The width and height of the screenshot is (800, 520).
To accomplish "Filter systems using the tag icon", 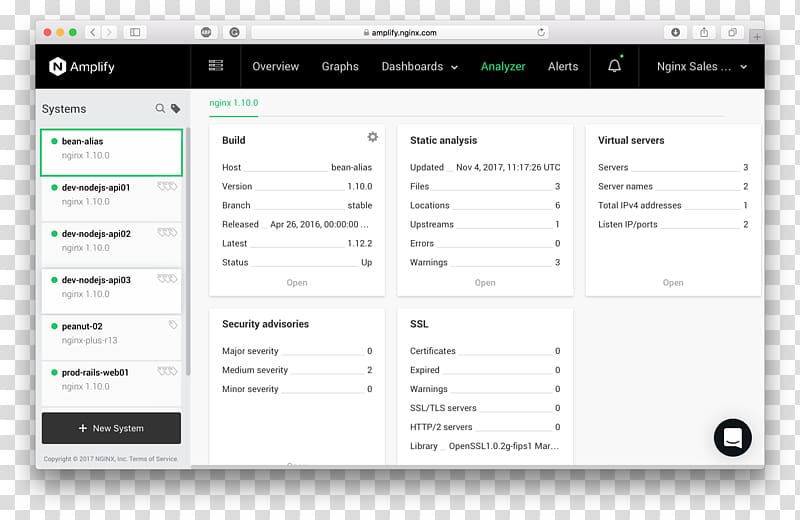I will pos(176,108).
